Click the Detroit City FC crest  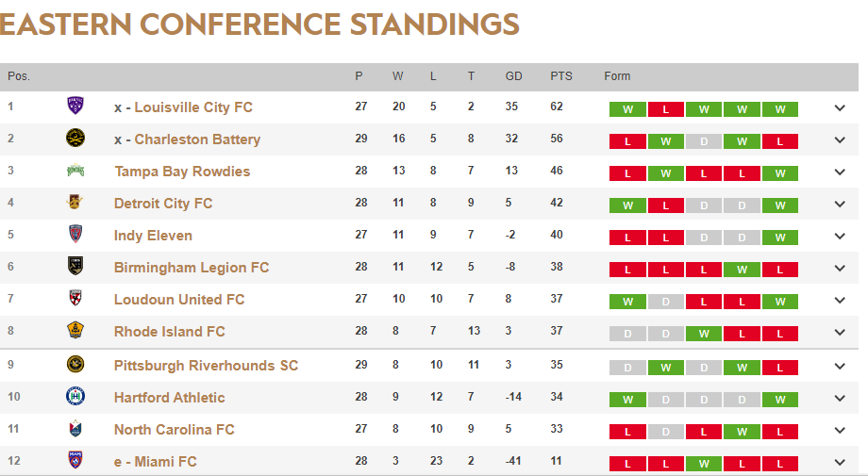(75, 203)
